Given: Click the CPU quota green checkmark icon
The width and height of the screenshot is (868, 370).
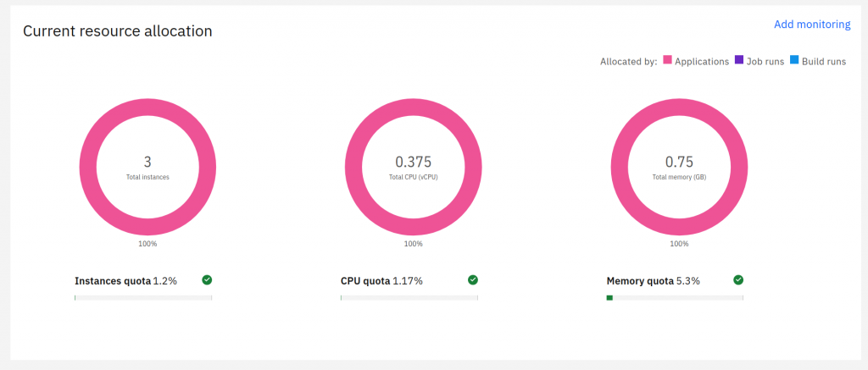Looking at the screenshot, I should (473, 280).
